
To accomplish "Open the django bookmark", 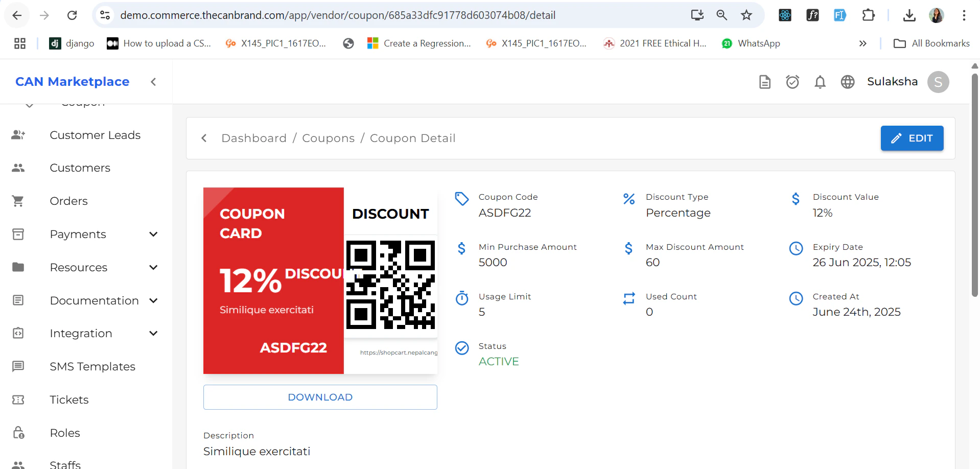I will [72, 43].
